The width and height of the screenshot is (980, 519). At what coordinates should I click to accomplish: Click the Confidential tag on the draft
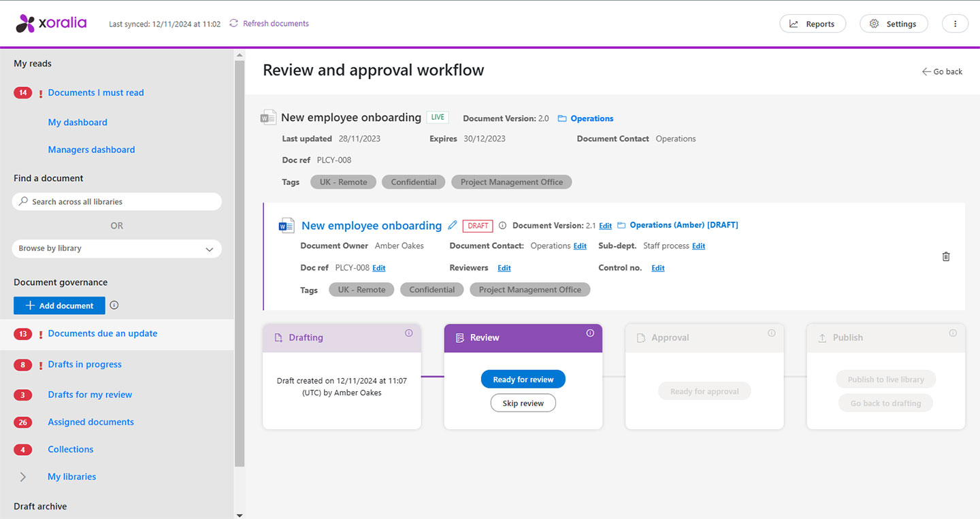pos(432,289)
